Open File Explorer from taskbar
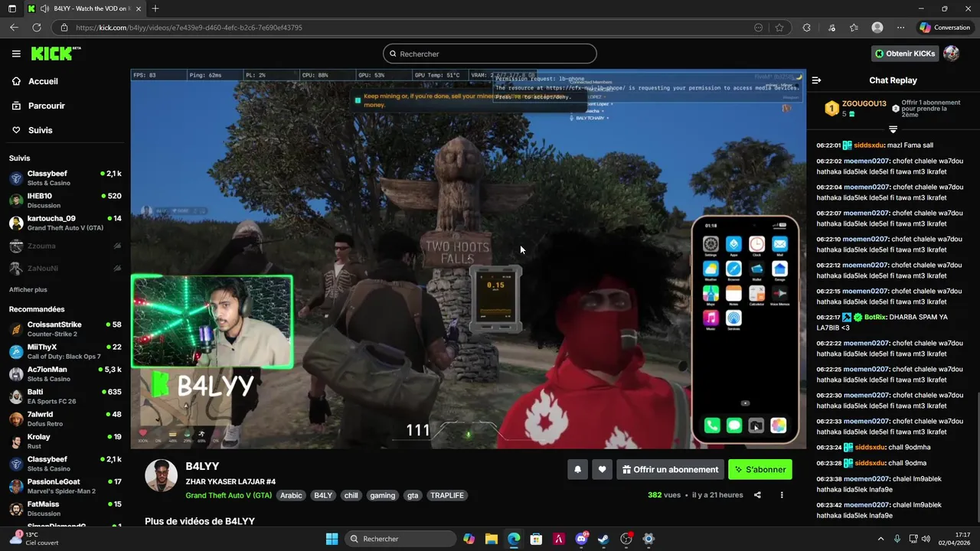Viewport: 980px width, 551px height. pyautogui.click(x=492, y=539)
